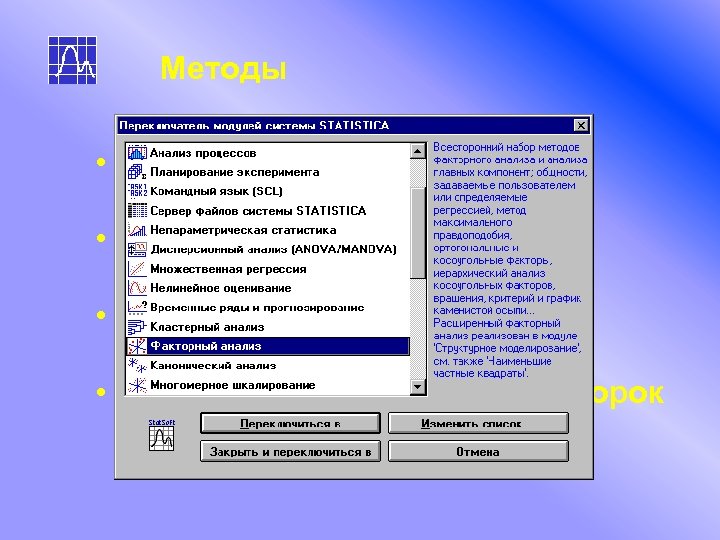Click the Временные ряды icon
Viewport: 720px width, 540px height.
click(x=137, y=307)
